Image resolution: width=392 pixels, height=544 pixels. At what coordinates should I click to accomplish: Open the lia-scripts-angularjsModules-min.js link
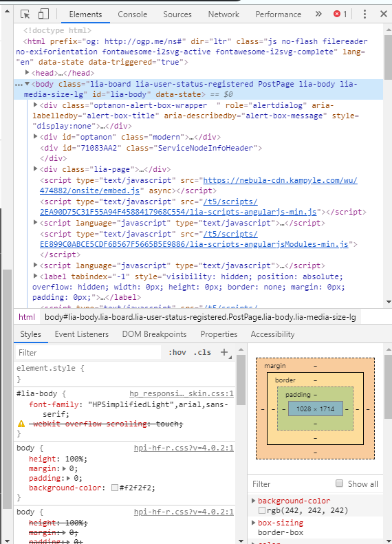(194, 239)
